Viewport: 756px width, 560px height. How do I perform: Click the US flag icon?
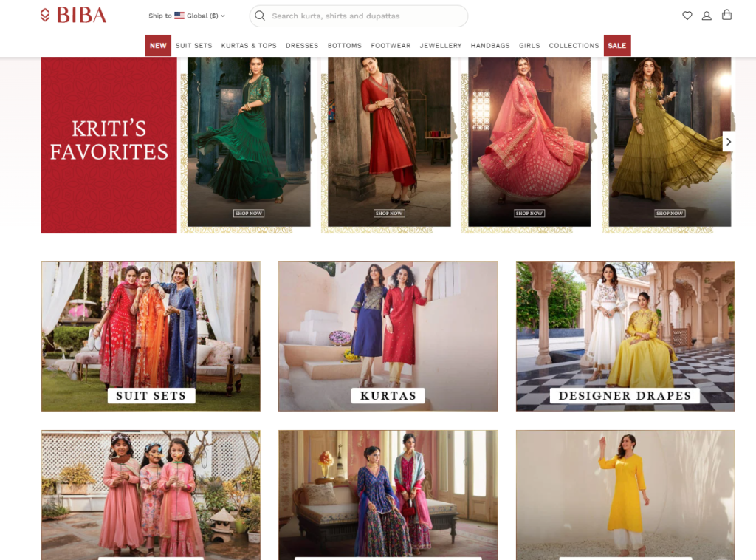(179, 16)
